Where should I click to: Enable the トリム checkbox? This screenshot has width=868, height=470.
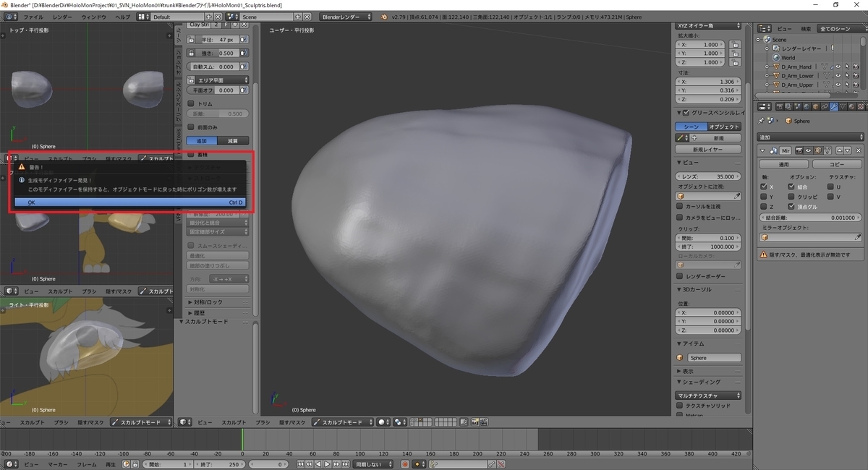[x=190, y=103]
